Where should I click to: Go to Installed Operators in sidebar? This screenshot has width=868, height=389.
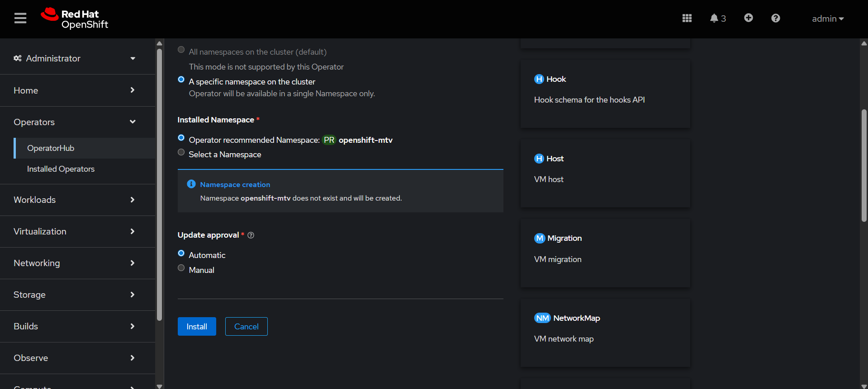[x=61, y=169]
